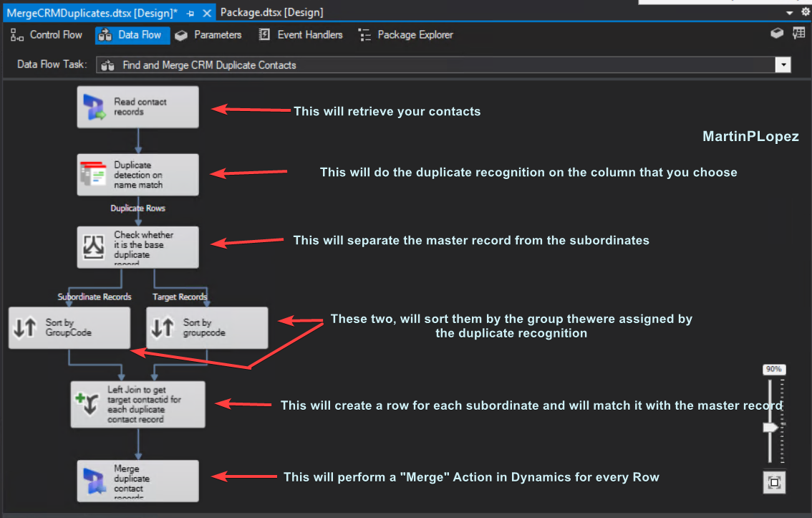The width and height of the screenshot is (812, 518).
Task: Open the SSIS Toolbox icon at top right
Action: 777,34
